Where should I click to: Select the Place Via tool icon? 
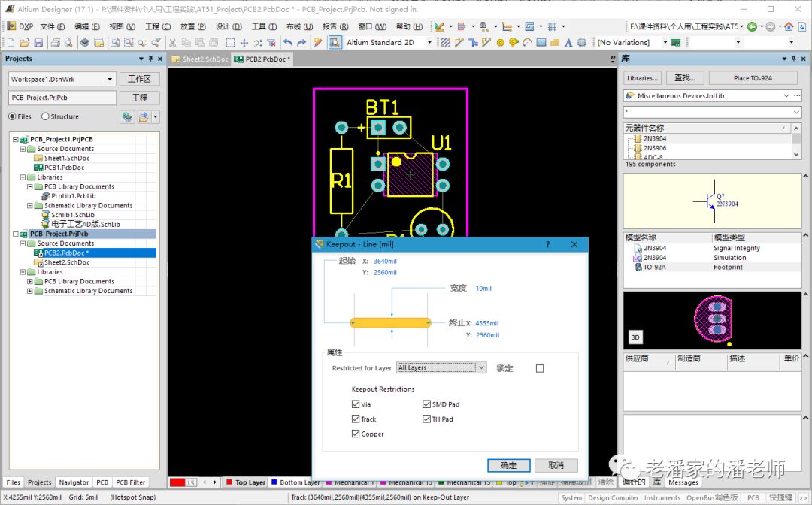(x=514, y=43)
